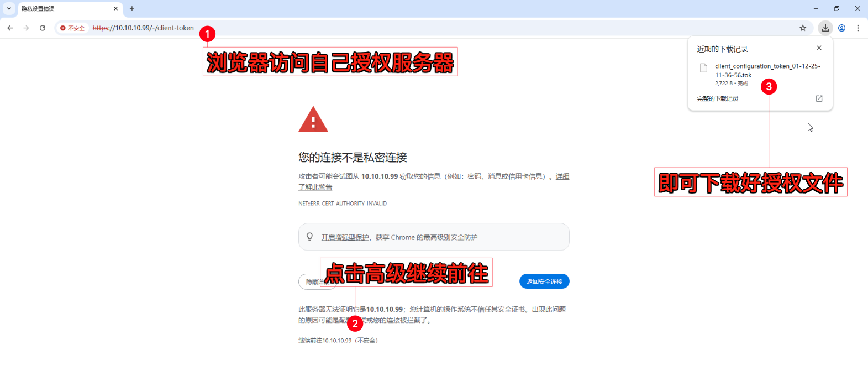868x386 pixels.
Task: Close the 隐私设置错误 tab
Action: [115, 9]
